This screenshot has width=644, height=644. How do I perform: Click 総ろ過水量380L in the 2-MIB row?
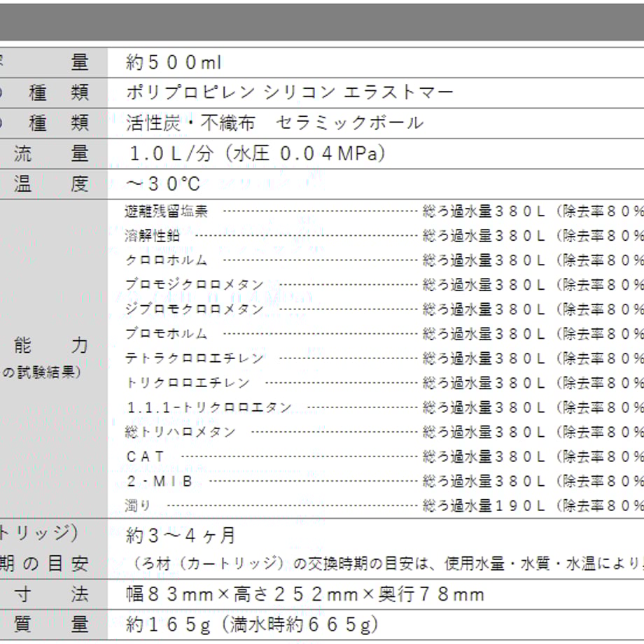pos(484,481)
